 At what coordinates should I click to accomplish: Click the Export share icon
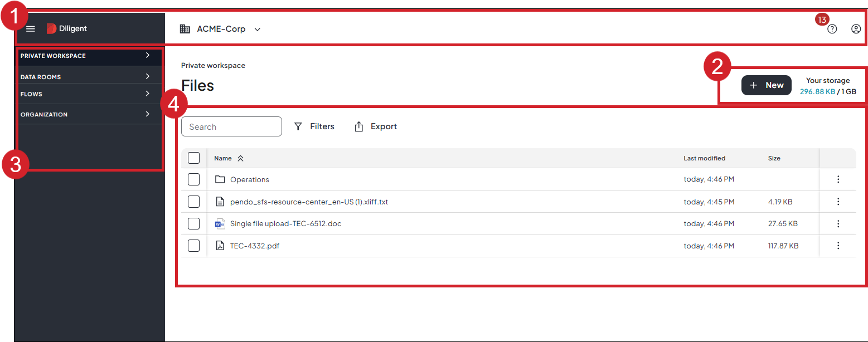359,126
